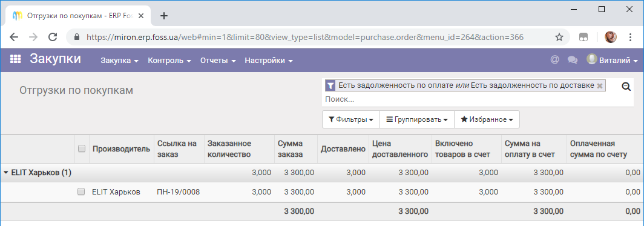Open the Фильтры dropdown
644x226 pixels.
tap(351, 119)
